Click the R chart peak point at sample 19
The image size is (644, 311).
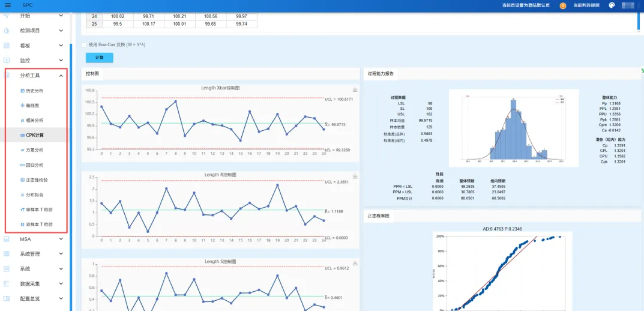(277, 185)
